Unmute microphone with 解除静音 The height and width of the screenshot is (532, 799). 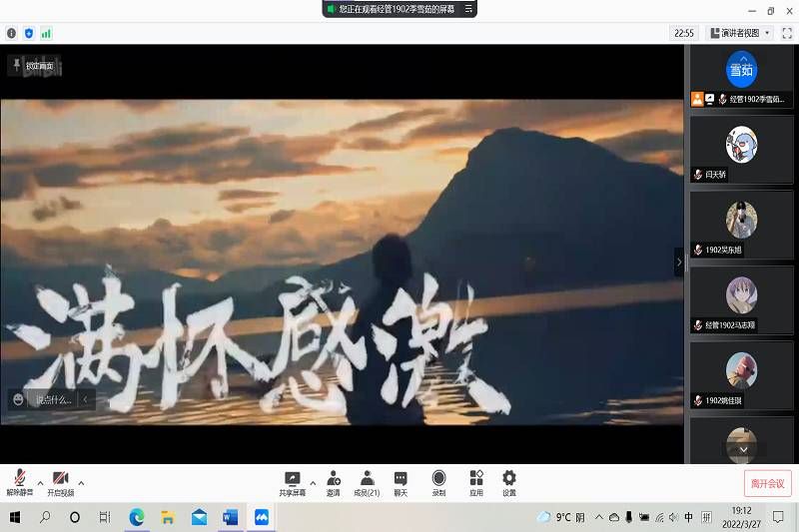coord(20,483)
